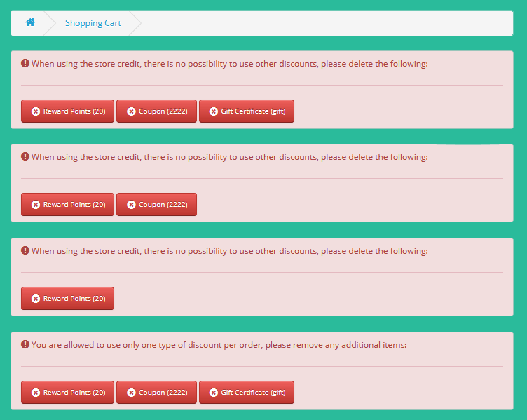Select the third alert's store credit warning text
This screenshot has width=527, height=420.
pyautogui.click(x=230, y=251)
